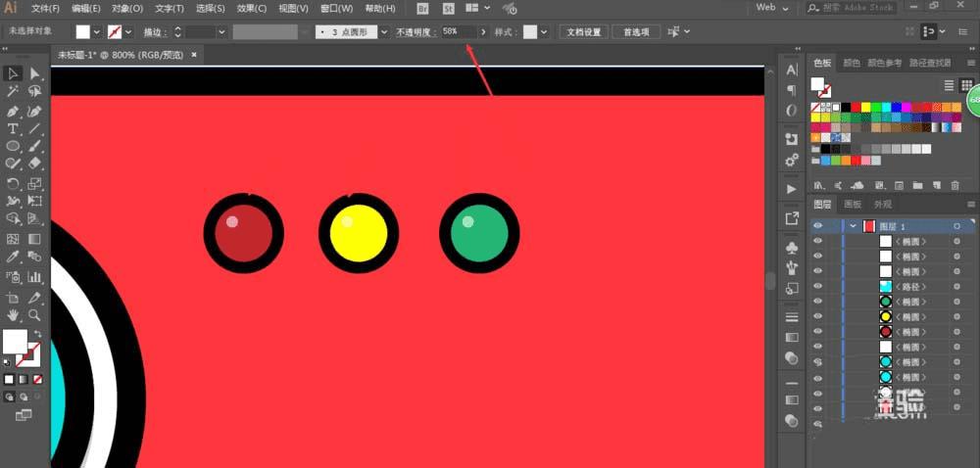The height and width of the screenshot is (468, 980).
Task: Open the 样式 style dropdown arrow
Action: pyautogui.click(x=544, y=32)
